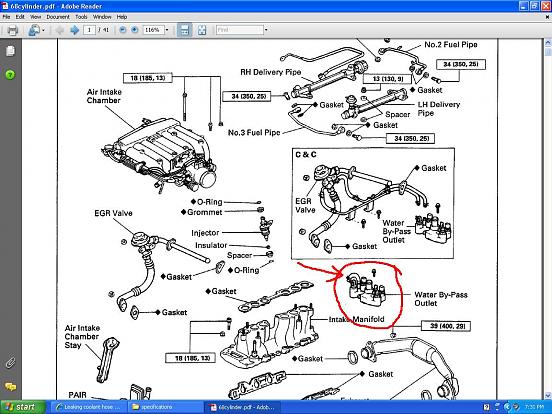Toggle scrolling page view mode
This screenshot has height=414, width=552.
pyautogui.click(x=185, y=30)
